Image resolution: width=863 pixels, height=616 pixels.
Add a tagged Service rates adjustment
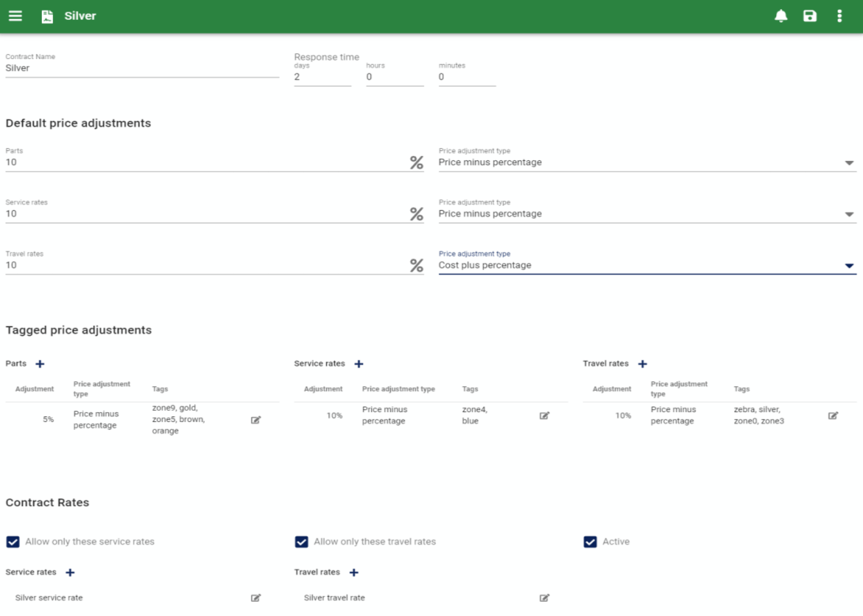[x=359, y=364]
